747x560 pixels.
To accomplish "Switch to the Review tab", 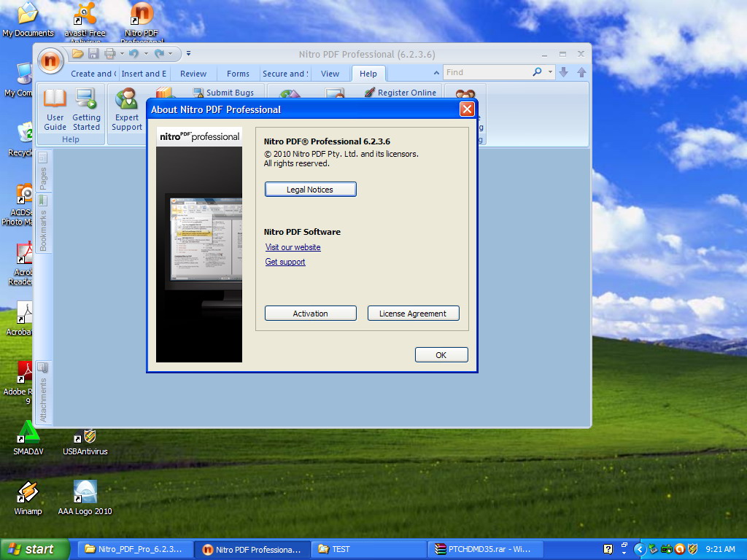I will click(x=193, y=74).
